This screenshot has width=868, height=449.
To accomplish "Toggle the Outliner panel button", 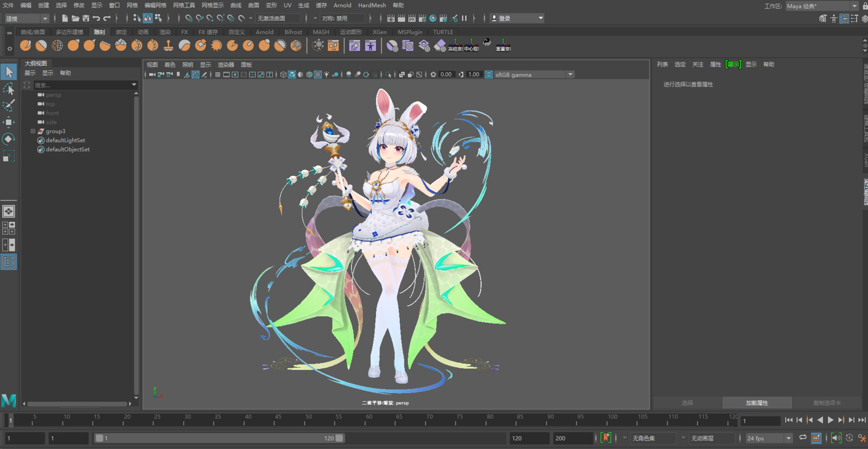I will point(9,262).
